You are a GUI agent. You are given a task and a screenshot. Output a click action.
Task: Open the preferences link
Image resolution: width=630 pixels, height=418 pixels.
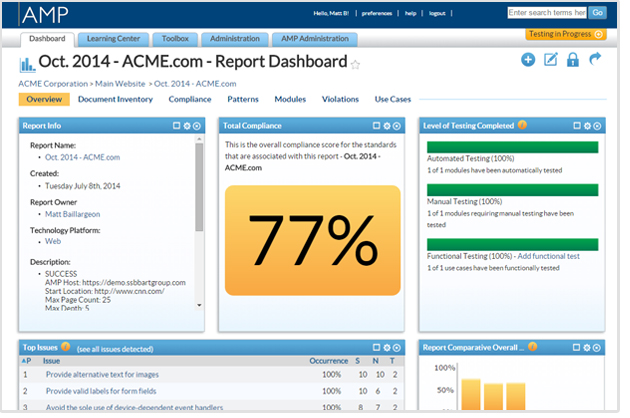pyautogui.click(x=376, y=13)
